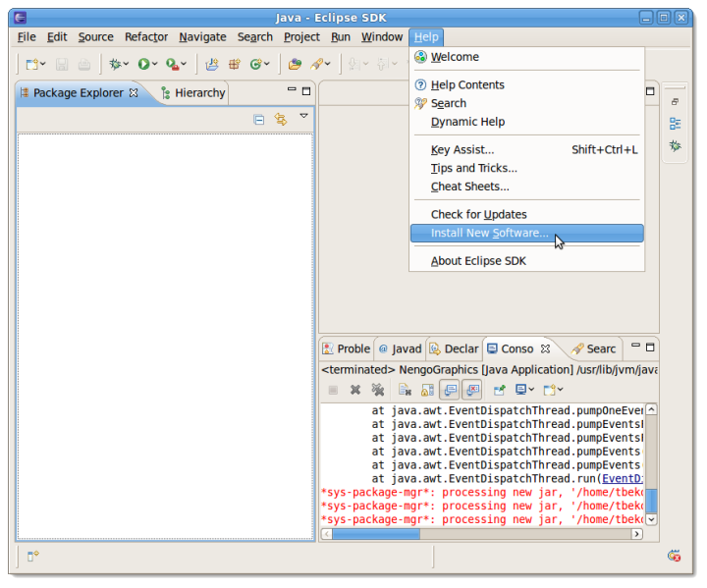Open the Javadoc tab
Screen dimensions: 707x588
[401, 349]
